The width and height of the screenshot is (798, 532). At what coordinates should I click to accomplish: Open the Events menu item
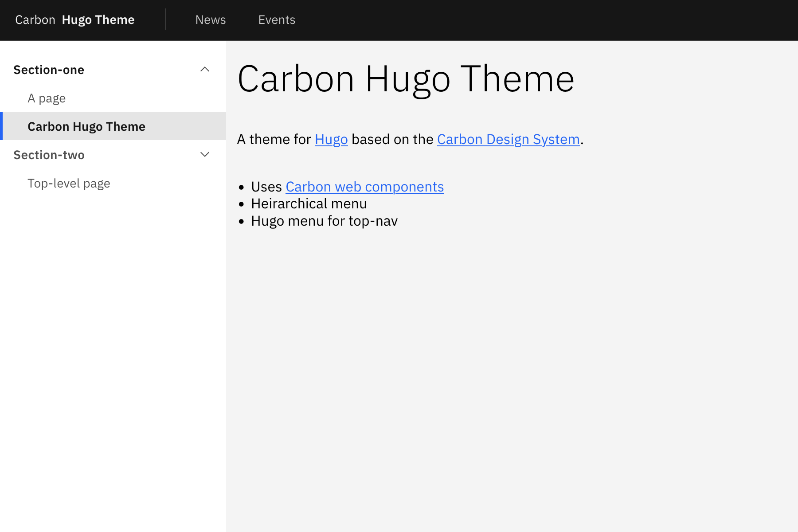pyautogui.click(x=277, y=20)
